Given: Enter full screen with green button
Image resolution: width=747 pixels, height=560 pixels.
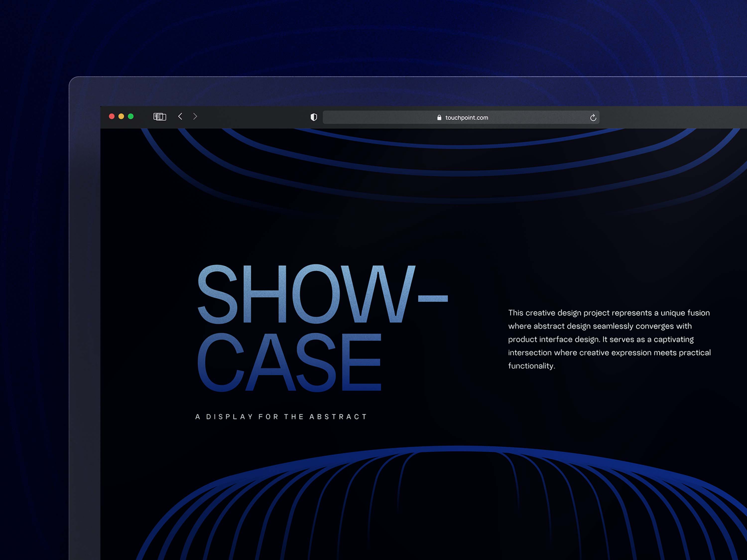Looking at the screenshot, I should 131,116.
